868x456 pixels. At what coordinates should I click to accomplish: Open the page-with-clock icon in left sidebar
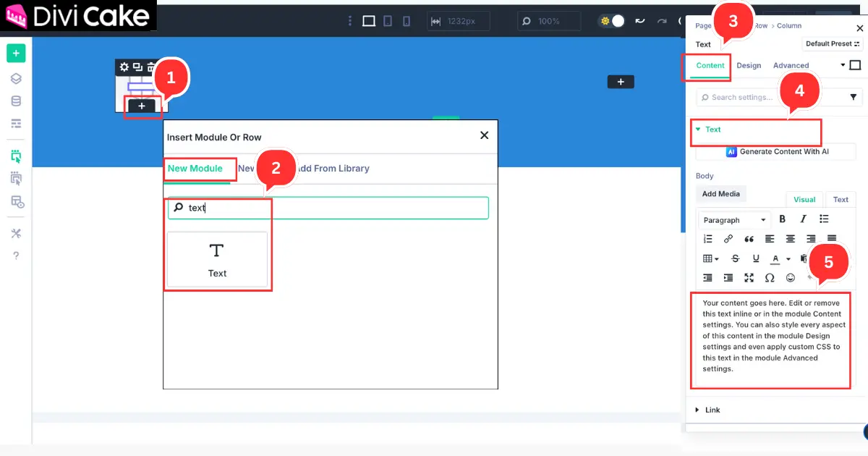click(x=16, y=202)
